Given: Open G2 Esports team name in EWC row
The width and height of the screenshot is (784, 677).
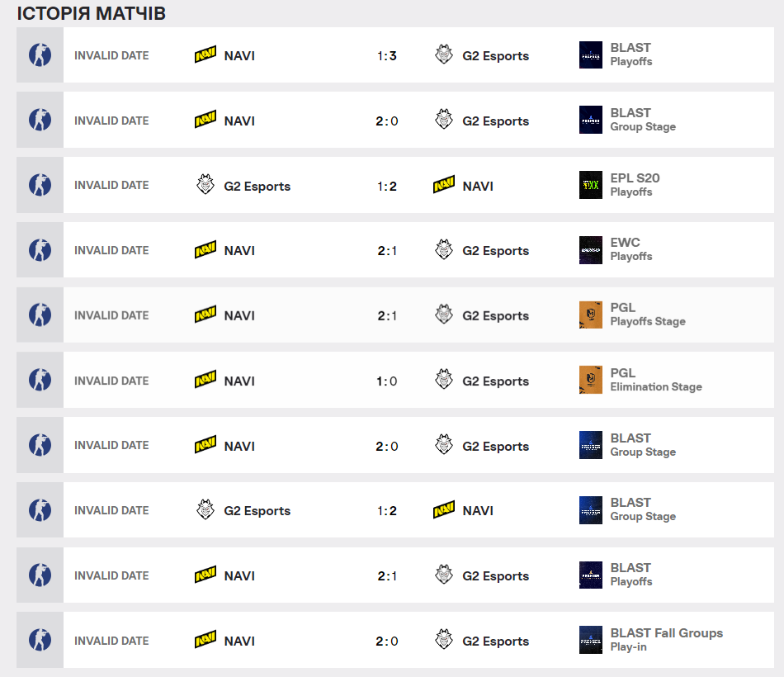Looking at the screenshot, I should coord(495,251).
